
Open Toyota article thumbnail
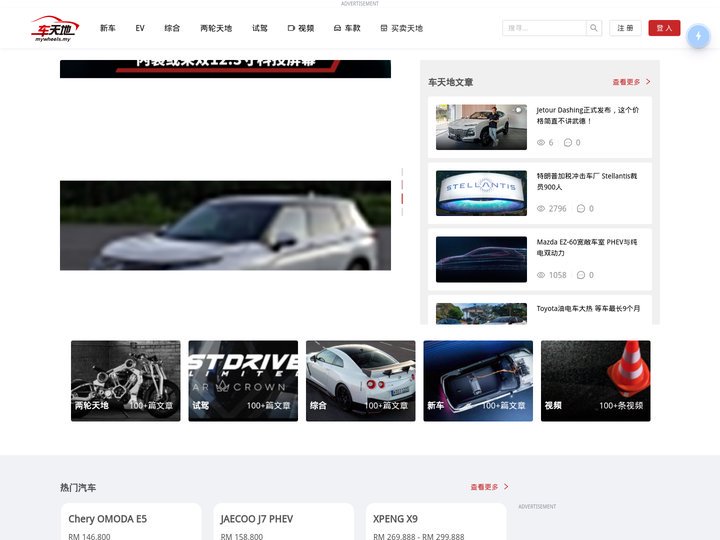[481, 314]
